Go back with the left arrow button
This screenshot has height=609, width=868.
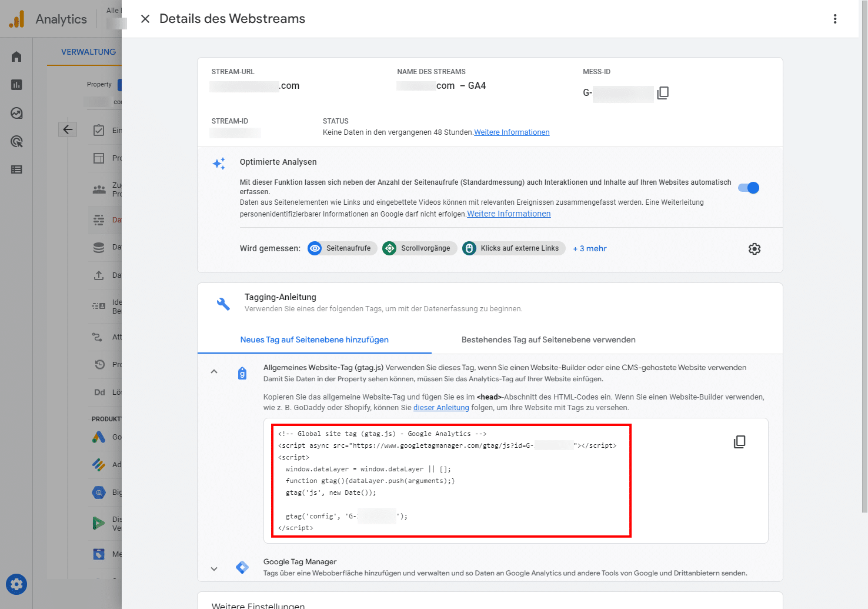click(68, 129)
